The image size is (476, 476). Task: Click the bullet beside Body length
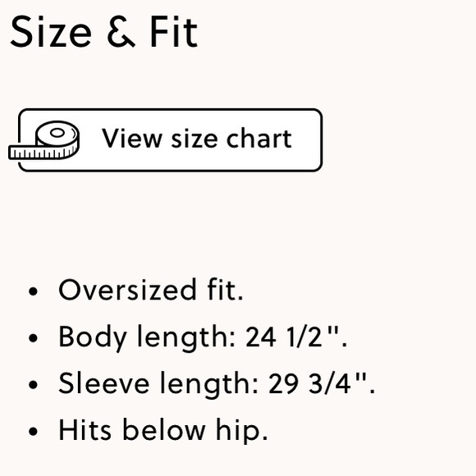[33, 338]
